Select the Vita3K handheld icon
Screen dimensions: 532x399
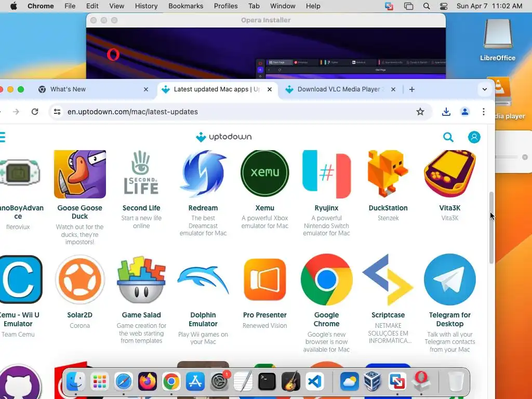[x=450, y=174]
